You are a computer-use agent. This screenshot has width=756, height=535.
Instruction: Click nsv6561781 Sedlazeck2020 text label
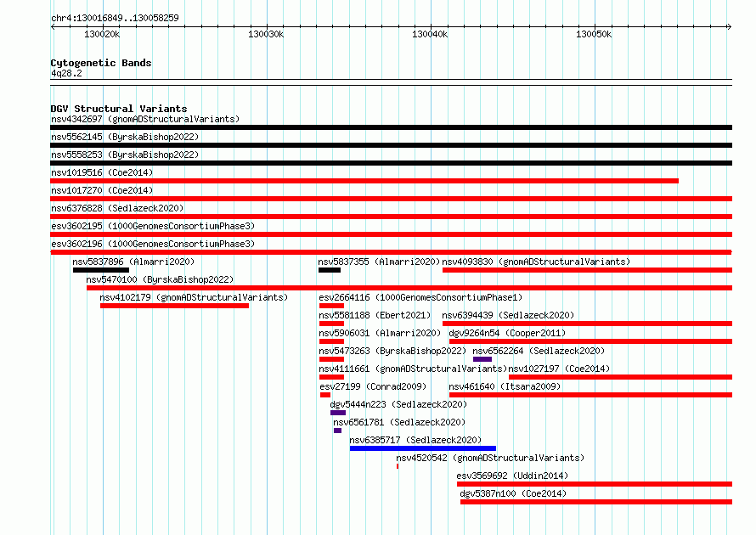tap(399, 422)
